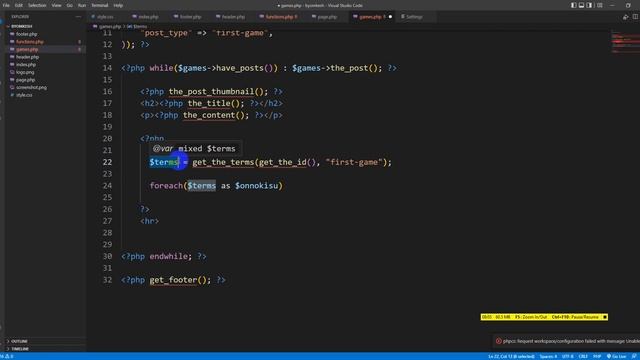Click the_post_thumbnail on line 16
The height and width of the screenshot is (360, 640).
click(211, 91)
